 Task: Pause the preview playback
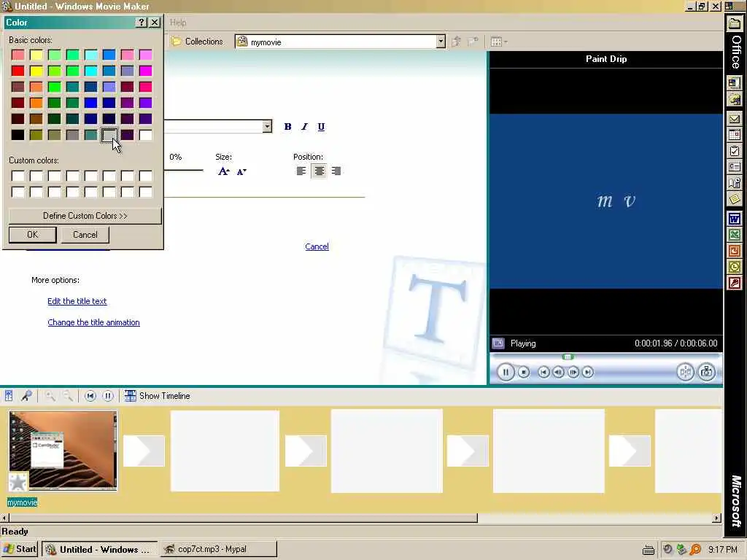coord(506,372)
